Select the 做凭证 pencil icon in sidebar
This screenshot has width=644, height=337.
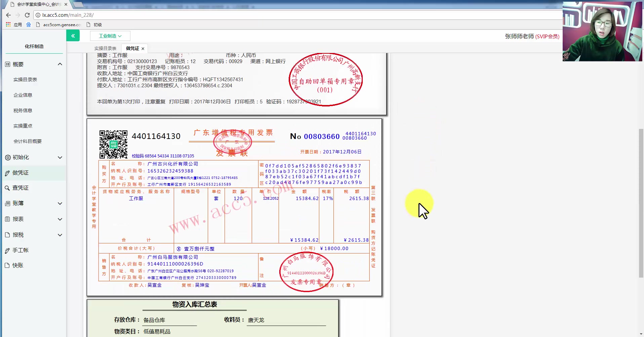[x=7, y=173]
